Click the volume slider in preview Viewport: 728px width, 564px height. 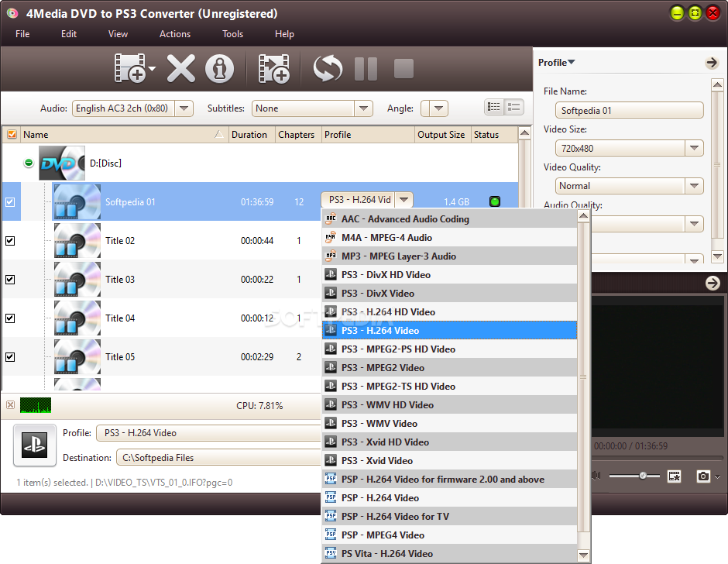click(x=634, y=476)
